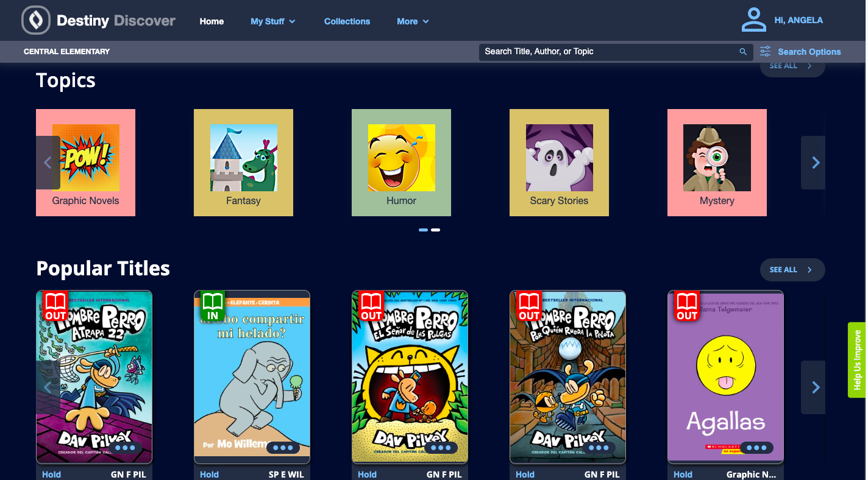Viewport: 868px width, 480px height.
Task: Place Hold on Agallas book
Action: [683, 474]
